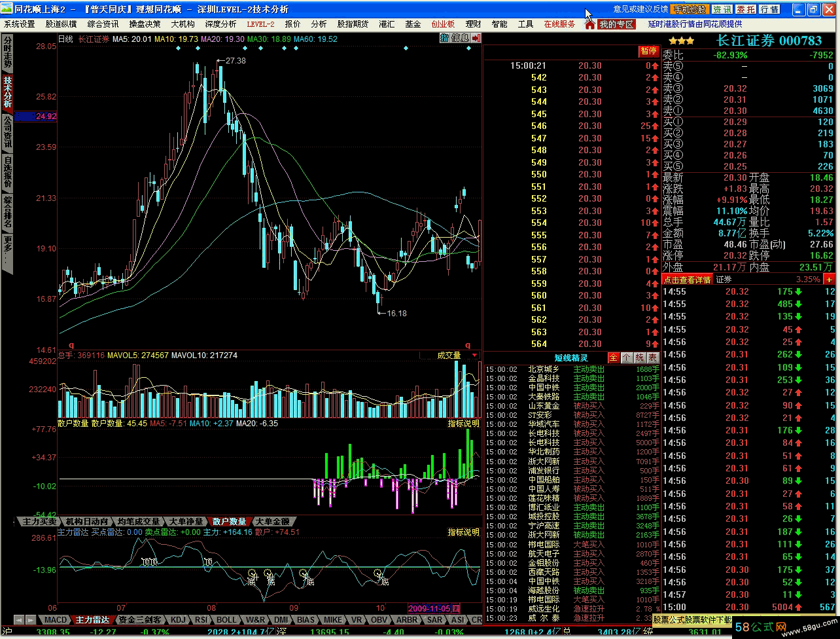Switch to the RSI indicator tab

201,619
